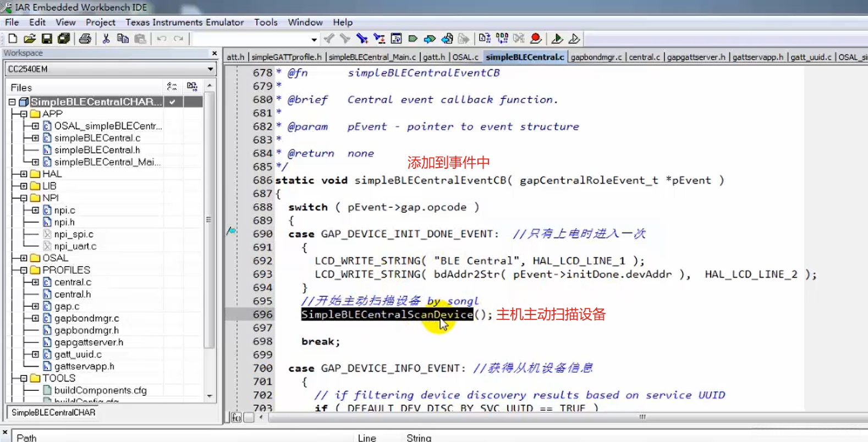Click the Compile icon in the toolbar
The image size is (868, 442).
click(485, 38)
